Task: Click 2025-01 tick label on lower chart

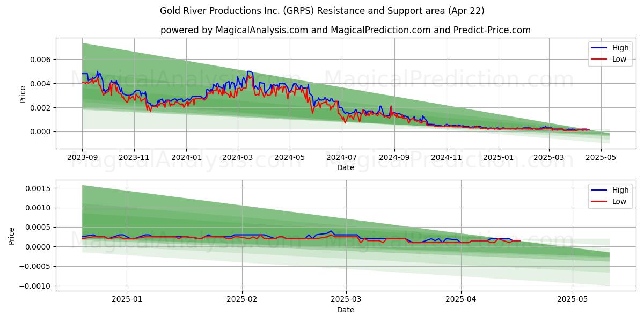Action: [x=127, y=300]
